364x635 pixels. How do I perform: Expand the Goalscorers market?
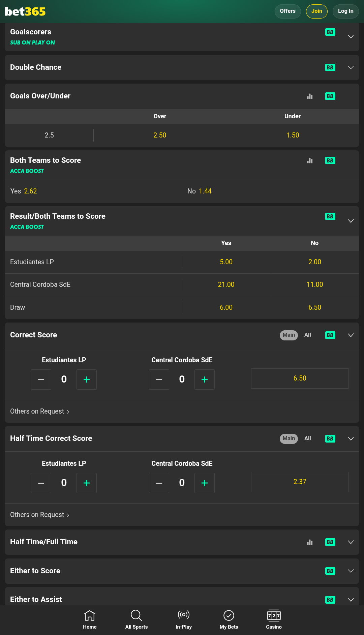coord(351,36)
